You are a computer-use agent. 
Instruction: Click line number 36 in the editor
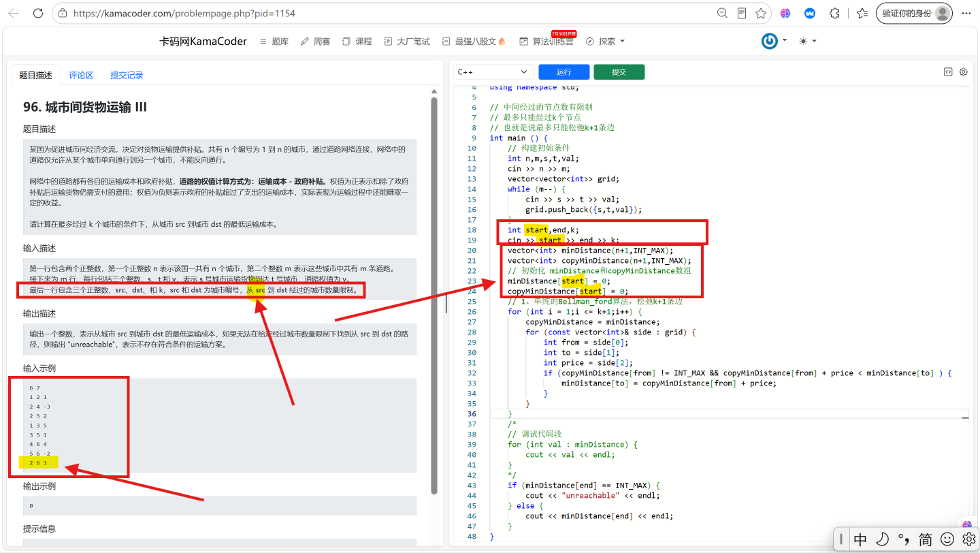(472, 414)
